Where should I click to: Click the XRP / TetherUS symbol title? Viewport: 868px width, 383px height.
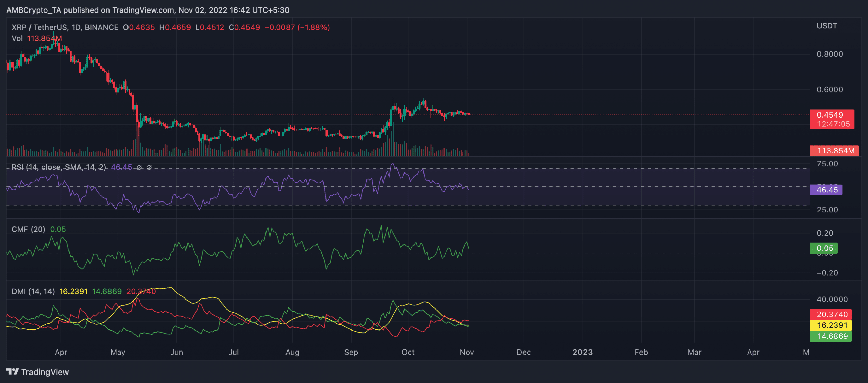(x=65, y=27)
